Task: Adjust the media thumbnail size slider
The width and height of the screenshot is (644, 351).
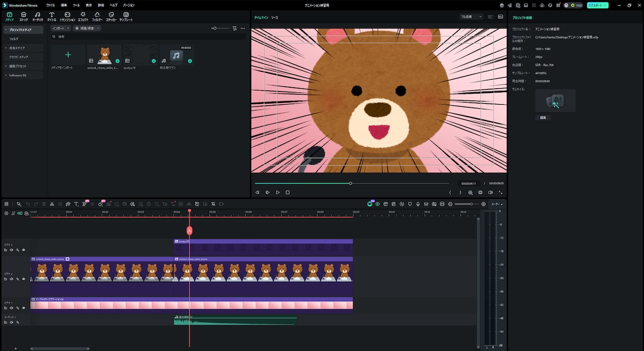Action: [x=220, y=28]
